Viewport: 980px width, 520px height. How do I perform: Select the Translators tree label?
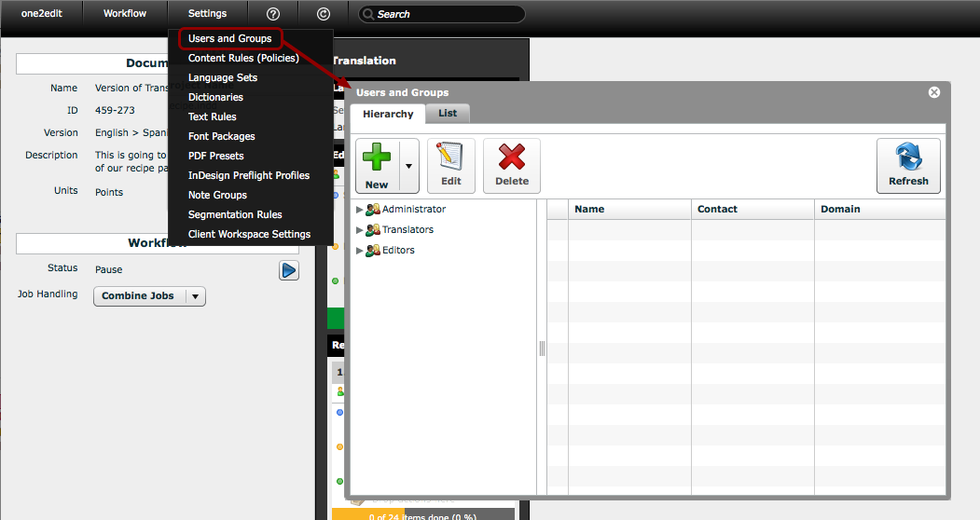(407, 230)
